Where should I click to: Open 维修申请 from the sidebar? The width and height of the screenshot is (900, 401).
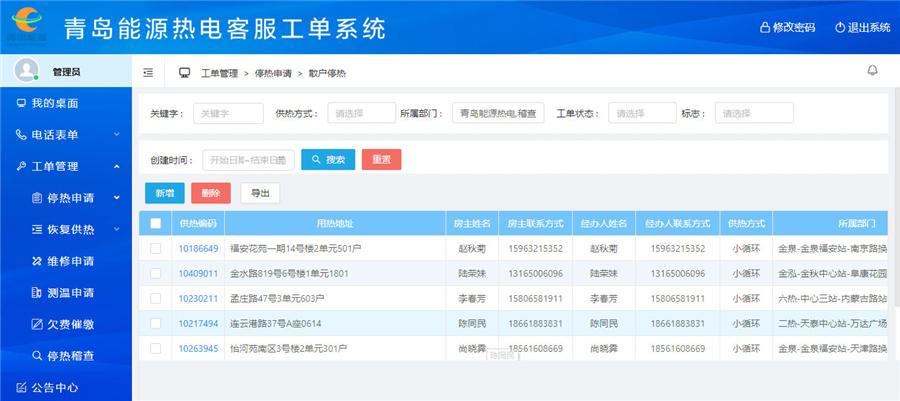pyautogui.click(x=70, y=261)
